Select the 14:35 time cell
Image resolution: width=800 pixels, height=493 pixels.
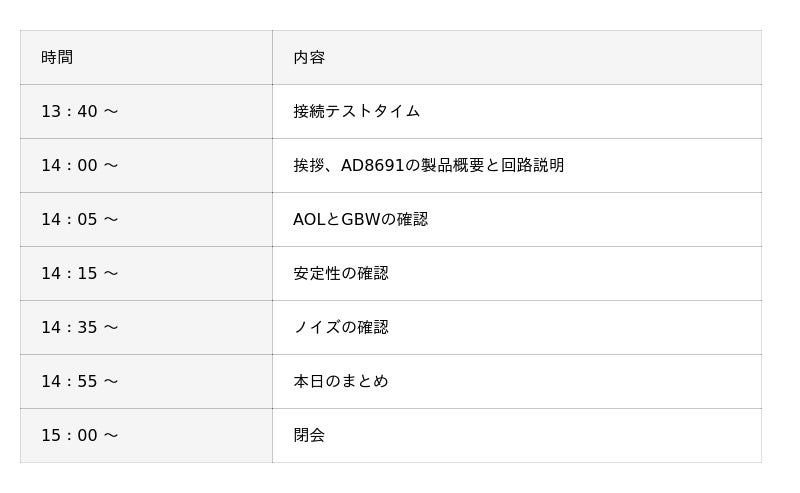(x=80, y=327)
